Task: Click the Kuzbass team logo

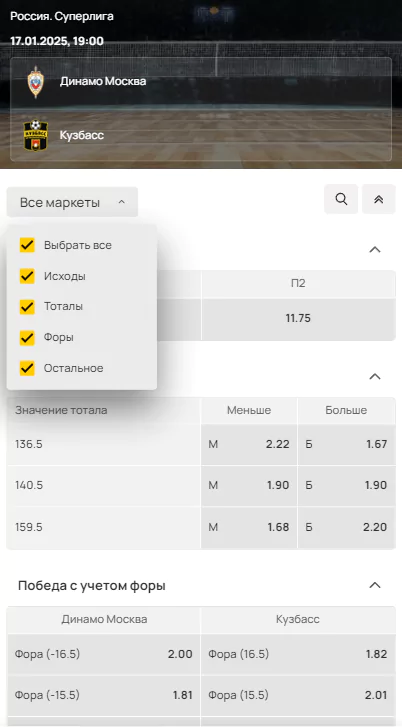Action: point(36,135)
